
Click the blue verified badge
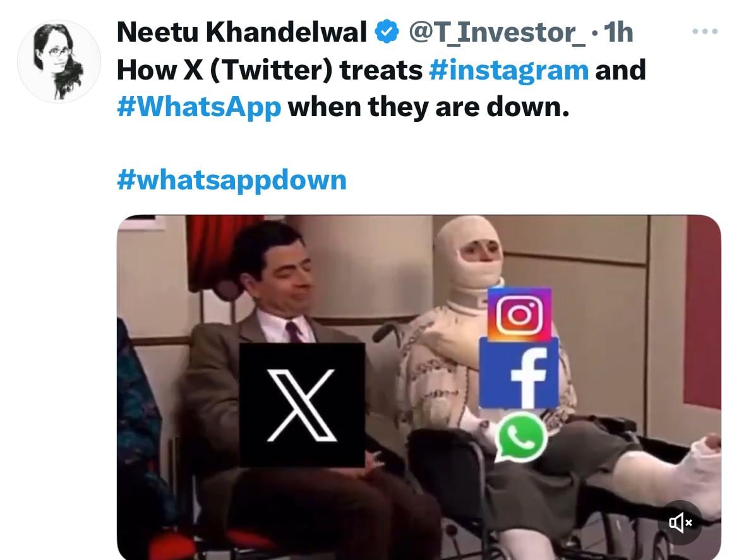coord(387,32)
